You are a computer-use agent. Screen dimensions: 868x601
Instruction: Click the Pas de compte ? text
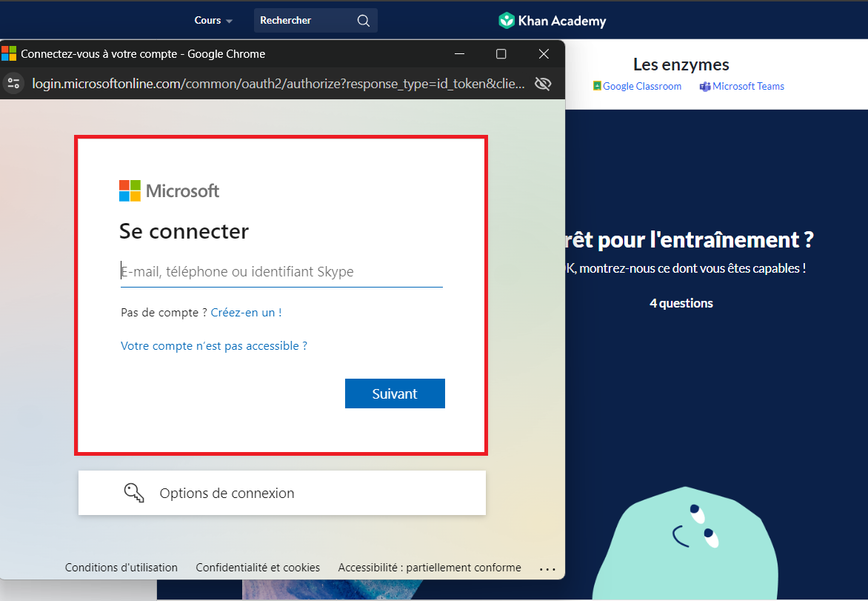(x=164, y=313)
